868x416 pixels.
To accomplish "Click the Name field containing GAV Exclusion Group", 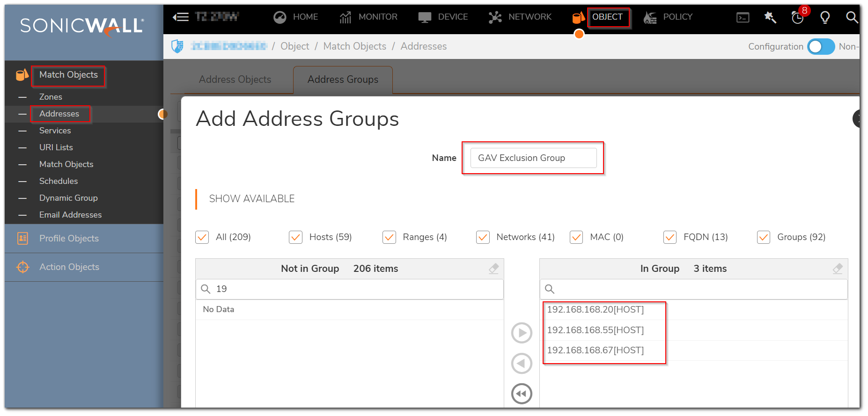I will (x=533, y=158).
